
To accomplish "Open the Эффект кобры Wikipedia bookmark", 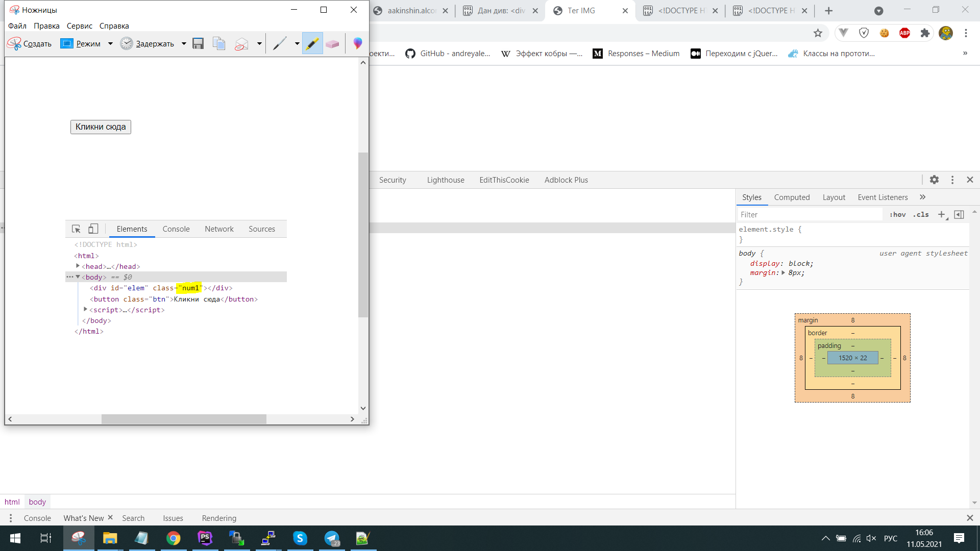I will tap(542, 54).
